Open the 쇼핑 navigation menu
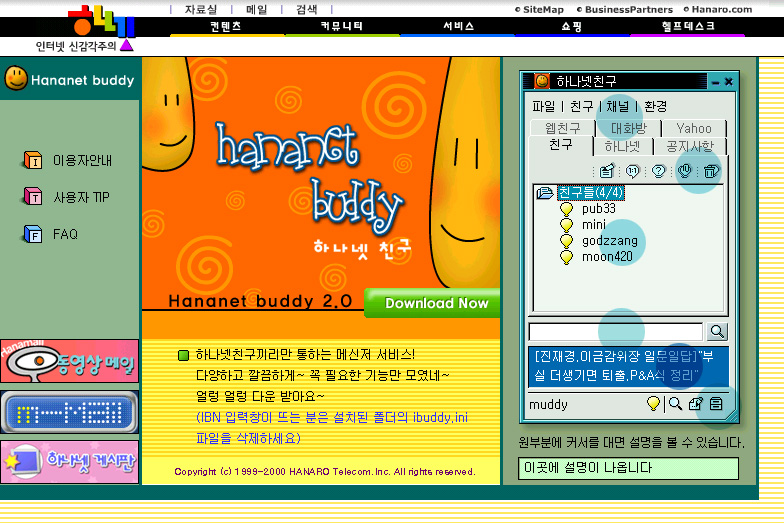The width and height of the screenshot is (784, 523). point(572,26)
